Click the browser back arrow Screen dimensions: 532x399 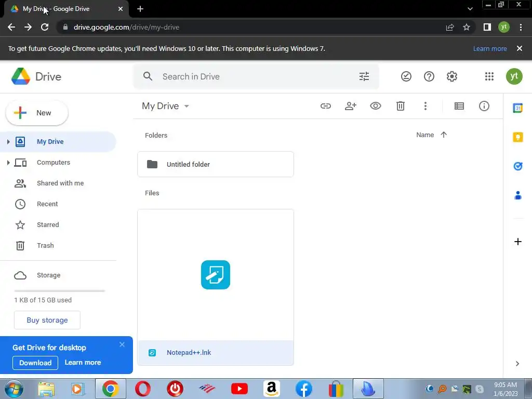11,27
